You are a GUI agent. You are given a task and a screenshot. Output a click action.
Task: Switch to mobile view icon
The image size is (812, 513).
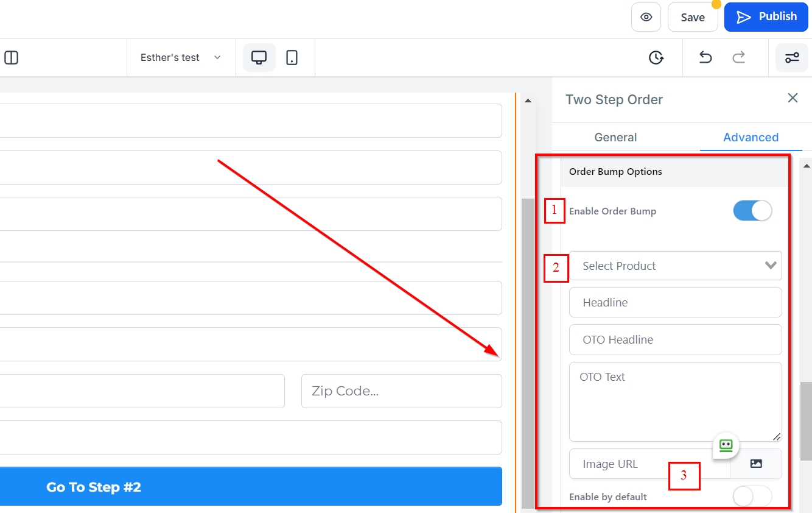[292, 58]
